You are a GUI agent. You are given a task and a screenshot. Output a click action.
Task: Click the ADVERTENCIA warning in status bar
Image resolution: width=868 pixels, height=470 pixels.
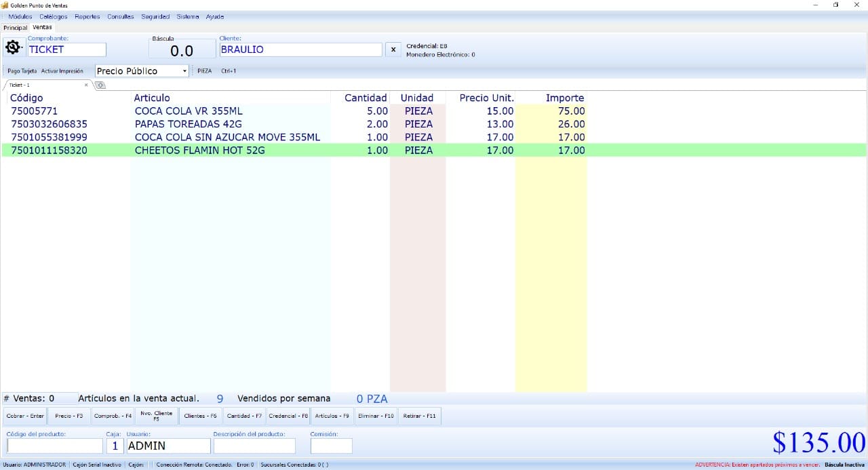(x=757, y=465)
